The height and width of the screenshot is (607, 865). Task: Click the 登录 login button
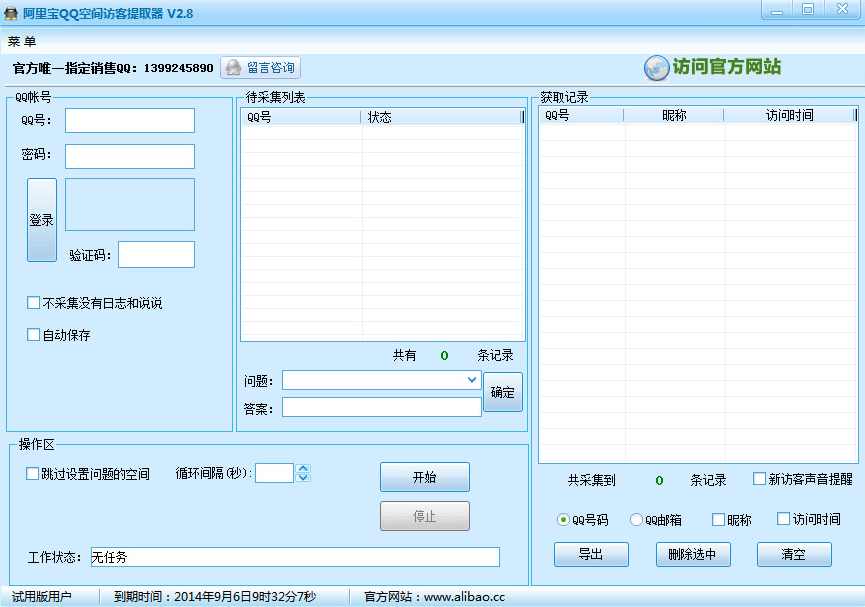pos(41,219)
